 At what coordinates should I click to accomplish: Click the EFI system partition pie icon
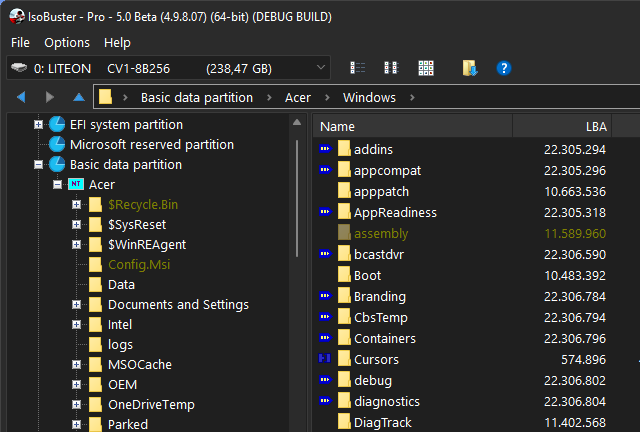tap(57, 124)
